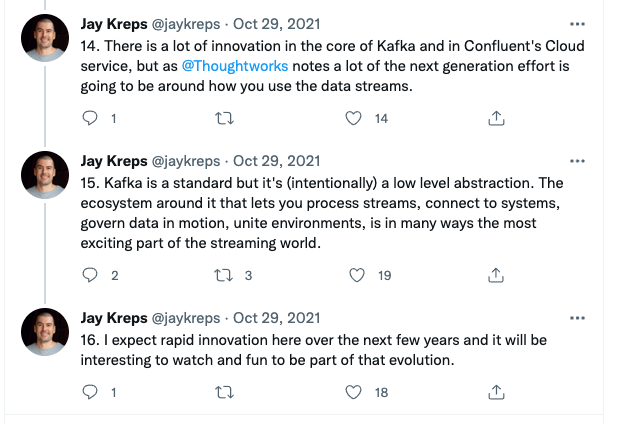Reply to tweet 14 about Kafka innovation

click(90, 118)
